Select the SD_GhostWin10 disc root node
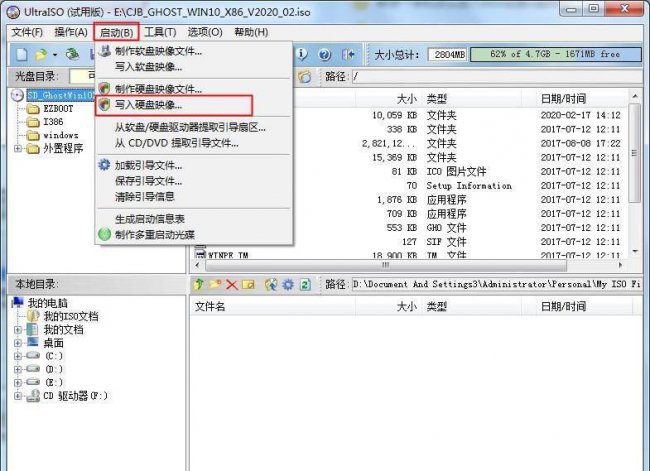This screenshot has width=650, height=471. click(x=61, y=95)
